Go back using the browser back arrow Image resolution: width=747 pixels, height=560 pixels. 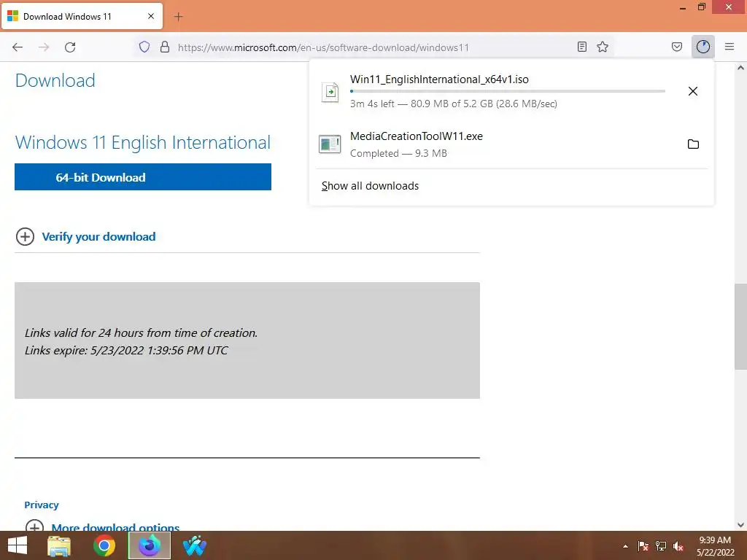[x=18, y=47]
